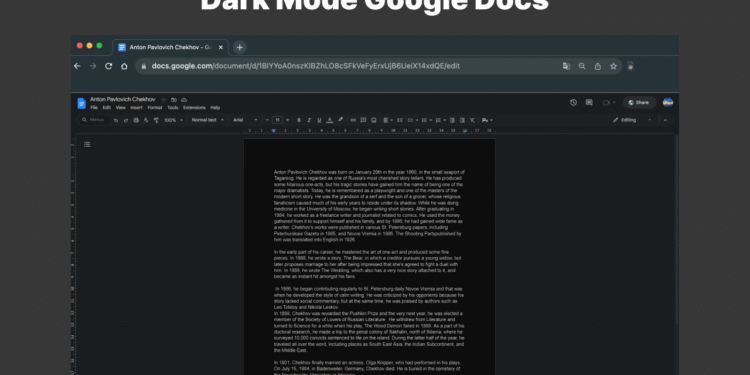Open the Chrome extension icon
Screen dimensions: 750x375
[630, 66]
